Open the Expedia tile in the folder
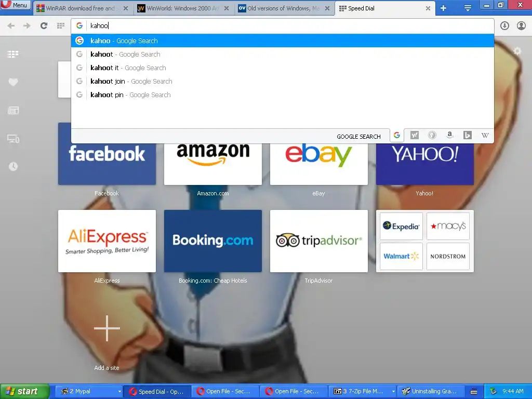This screenshot has width=532, height=399. (401, 227)
